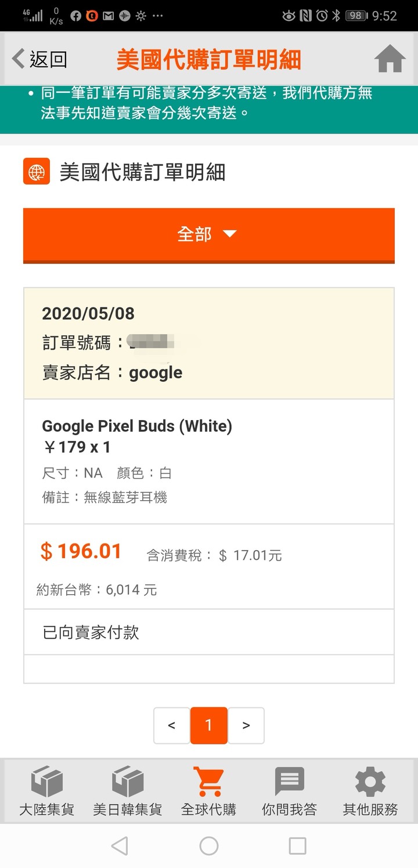The image size is (418, 868).
Task: Select page 1 in pagination
Action: pos(209,725)
